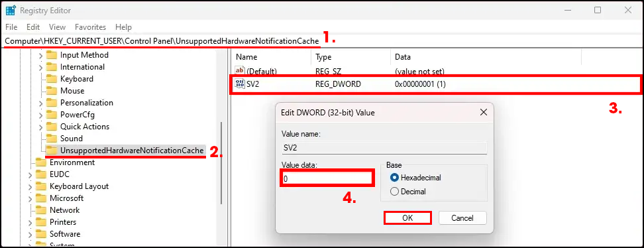Click the Registry Editor app icon
Viewport: 644px width, 248px height.
pos(11,11)
